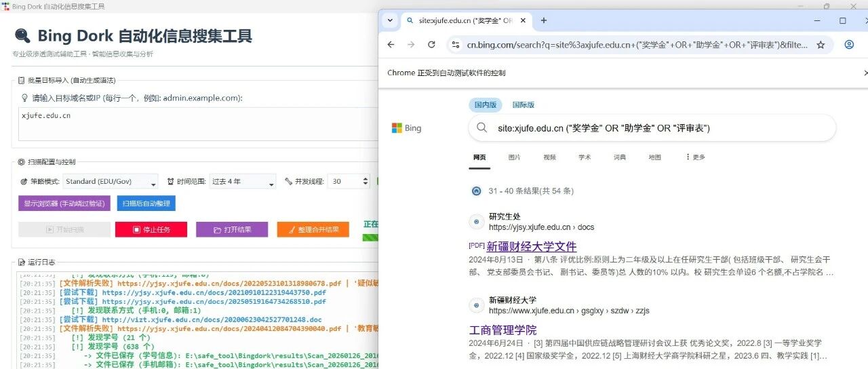Screen dimensions: 868x369
Task: Click the Bing search query field
Action: point(651,128)
